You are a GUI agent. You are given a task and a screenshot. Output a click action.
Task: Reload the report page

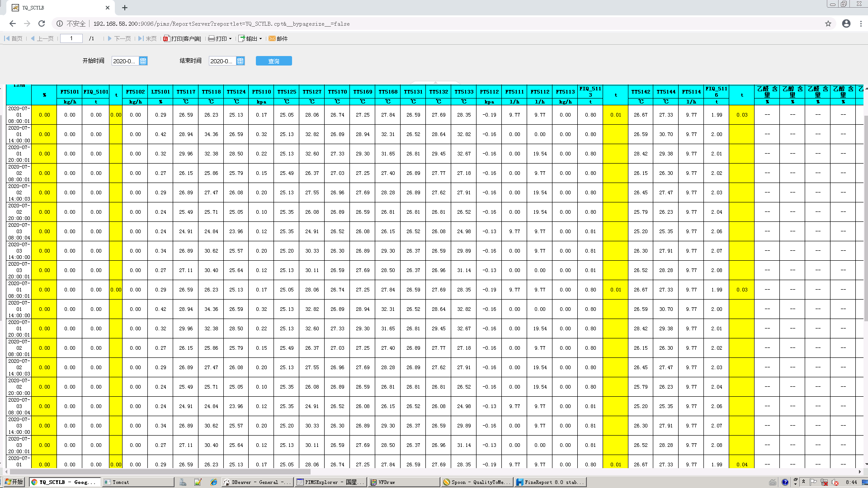click(x=42, y=23)
